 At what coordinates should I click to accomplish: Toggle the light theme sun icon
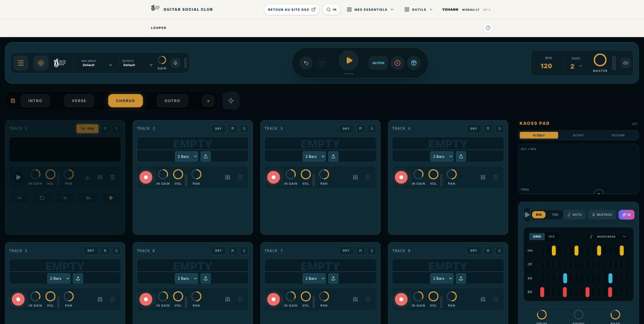pos(41,63)
